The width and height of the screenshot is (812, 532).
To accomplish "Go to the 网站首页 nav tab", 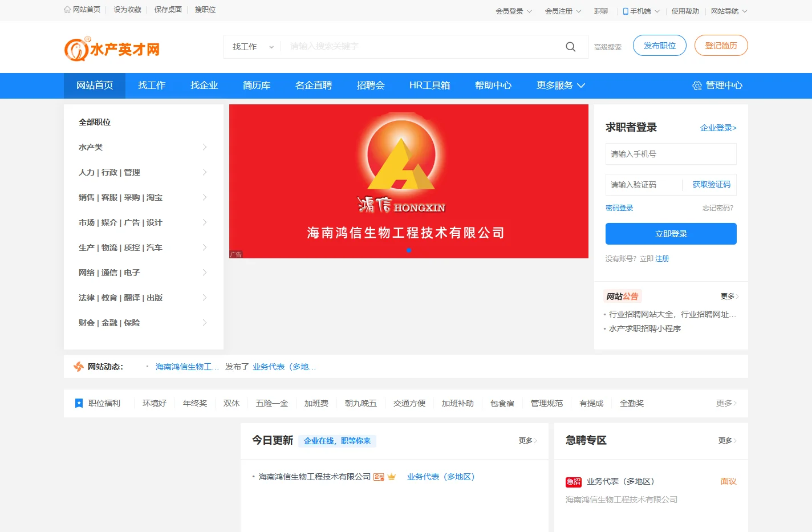I will [95, 86].
